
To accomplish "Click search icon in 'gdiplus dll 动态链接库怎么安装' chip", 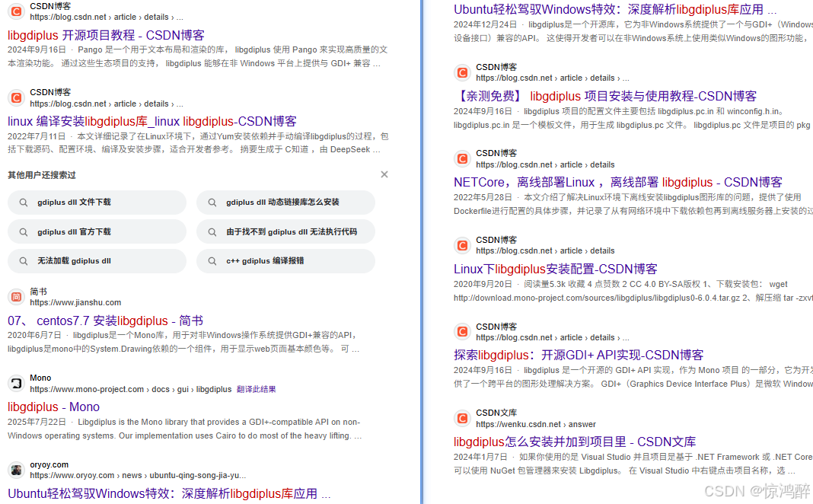I will (x=212, y=203).
